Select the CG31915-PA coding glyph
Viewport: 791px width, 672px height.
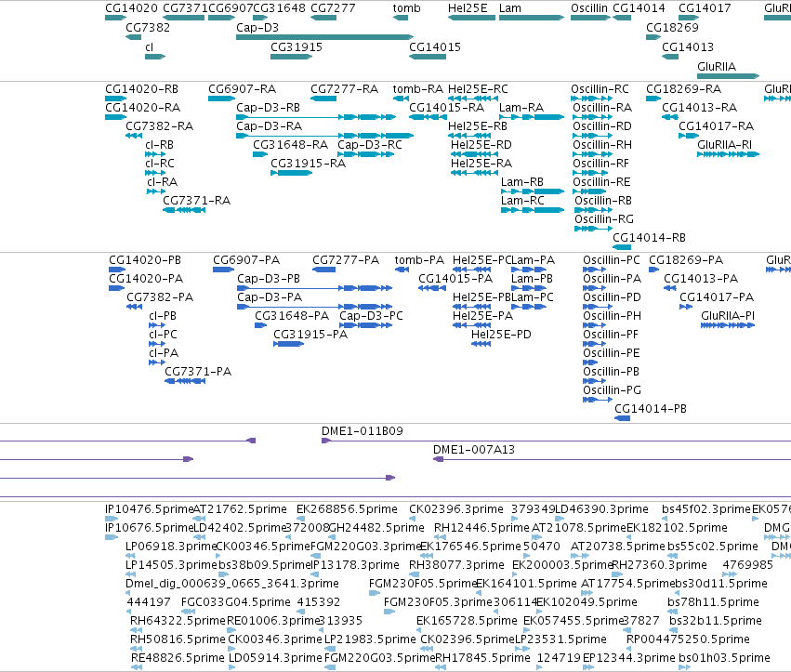[288, 344]
